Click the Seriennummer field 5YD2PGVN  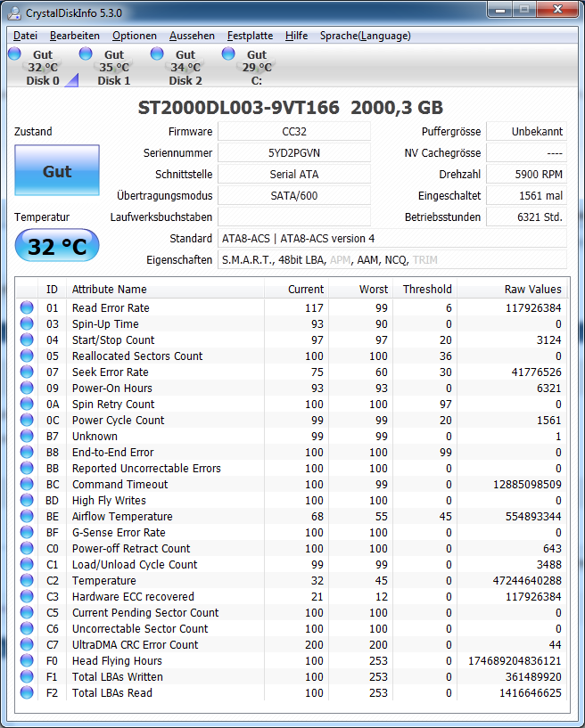coord(294,152)
